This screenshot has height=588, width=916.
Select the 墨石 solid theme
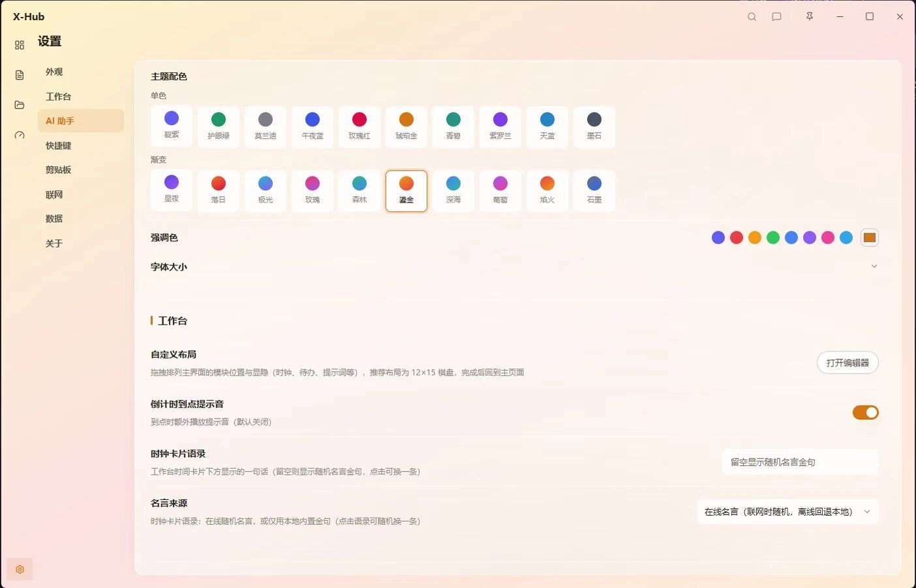point(594,126)
